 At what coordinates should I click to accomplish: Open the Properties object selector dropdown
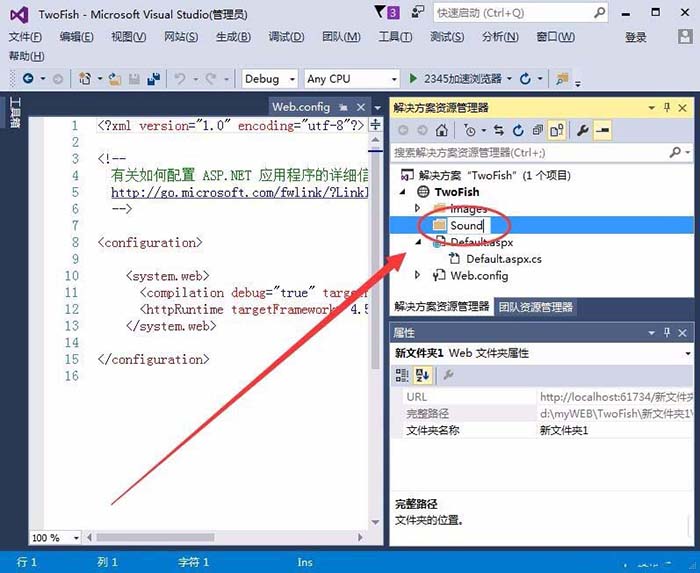[687, 353]
